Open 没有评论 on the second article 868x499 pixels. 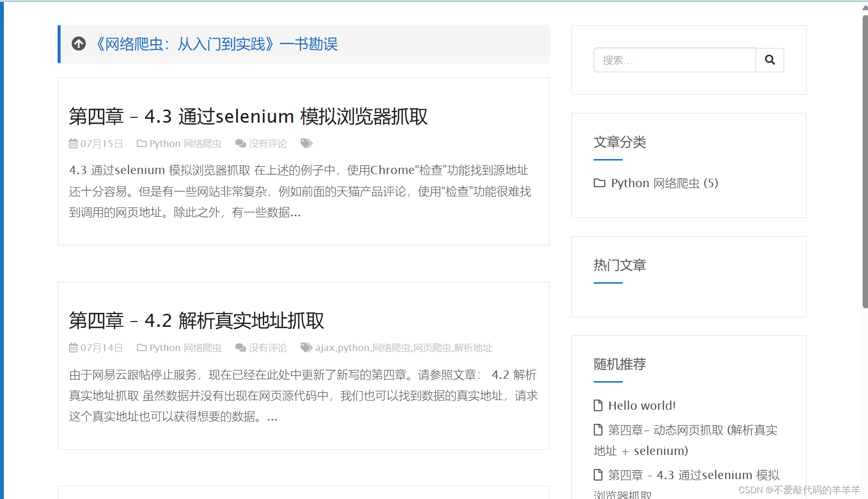pyautogui.click(x=267, y=347)
